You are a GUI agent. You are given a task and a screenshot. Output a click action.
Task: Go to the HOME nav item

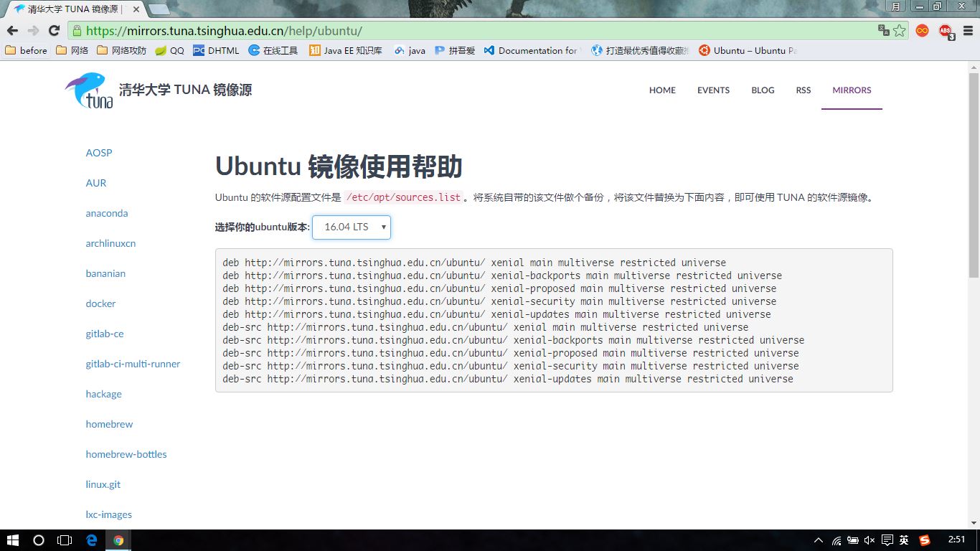[x=662, y=90]
